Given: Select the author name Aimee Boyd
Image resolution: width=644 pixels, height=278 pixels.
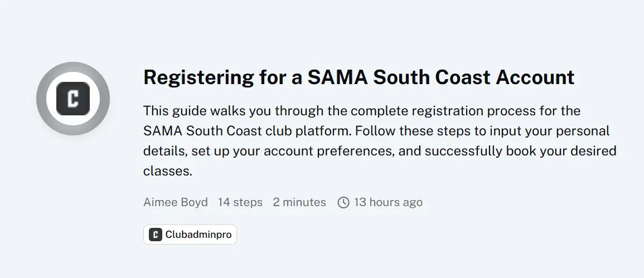Looking at the screenshot, I should point(176,202).
